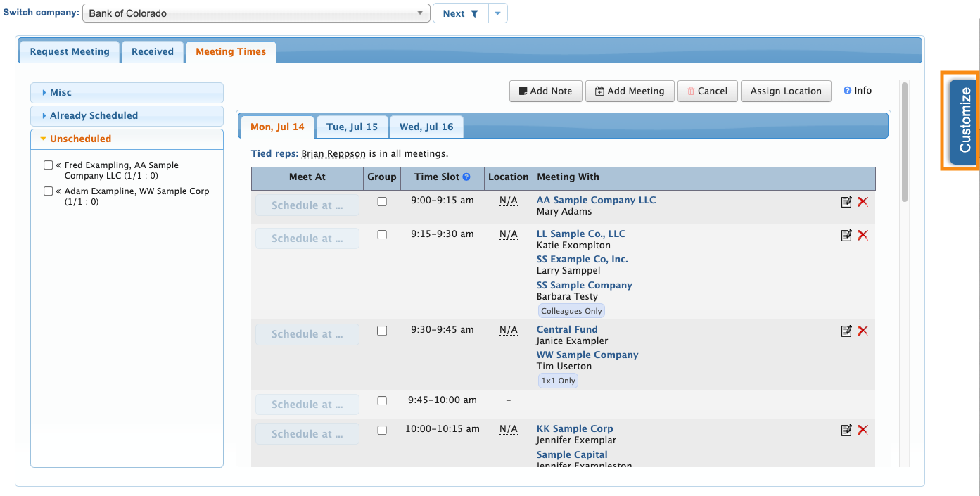Screen dimensions: 980x496
Task: Open the SS Sample Company link
Action: click(585, 285)
